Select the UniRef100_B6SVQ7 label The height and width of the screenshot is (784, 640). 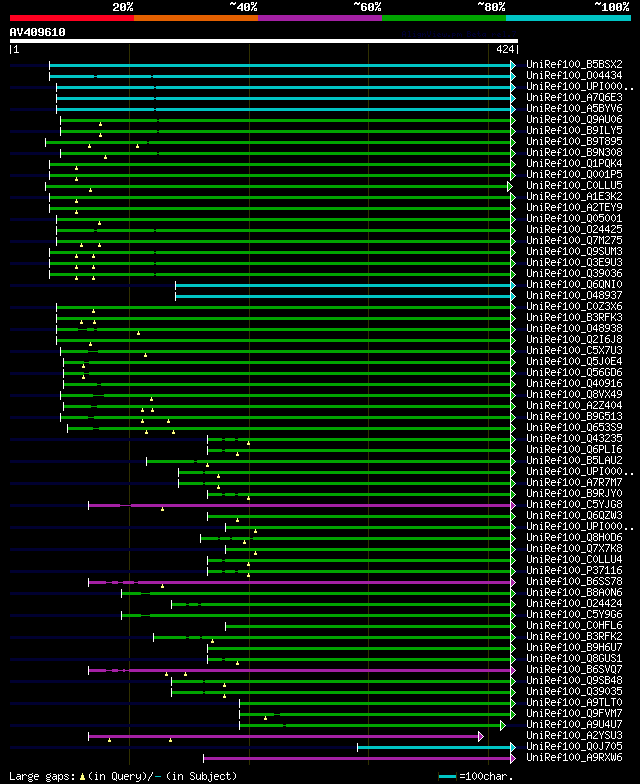click(x=574, y=670)
